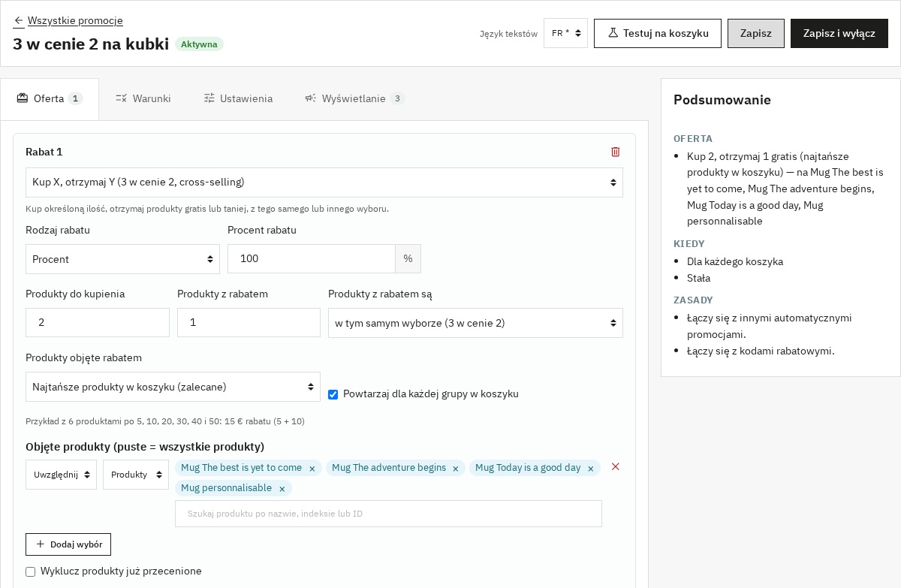Click the flask icon on Testuj na koszyku

click(613, 33)
